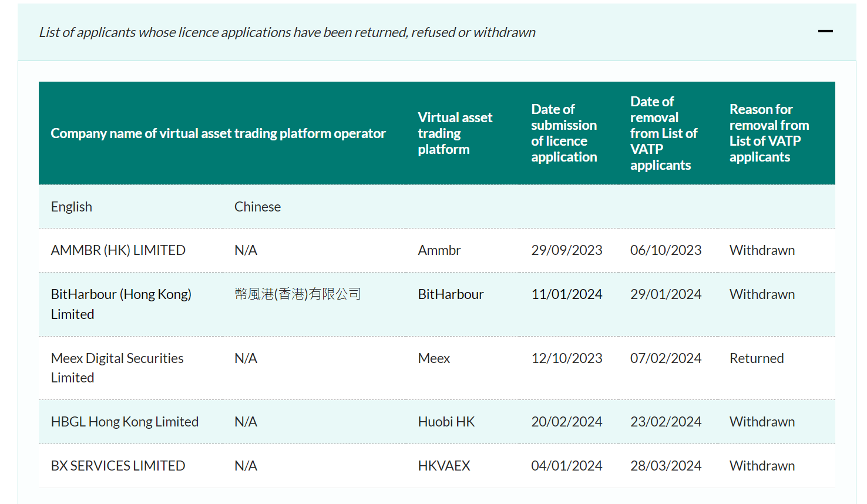Screen dimensions: 867x504
Task: Select the HKVAEX trading platform cell
Action: (x=443, y=465)
